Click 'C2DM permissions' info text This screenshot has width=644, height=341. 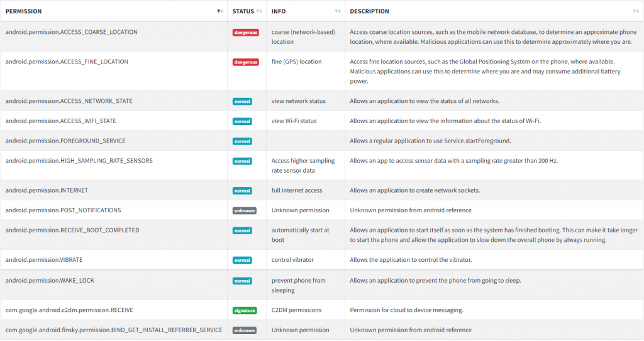(297, 310)
